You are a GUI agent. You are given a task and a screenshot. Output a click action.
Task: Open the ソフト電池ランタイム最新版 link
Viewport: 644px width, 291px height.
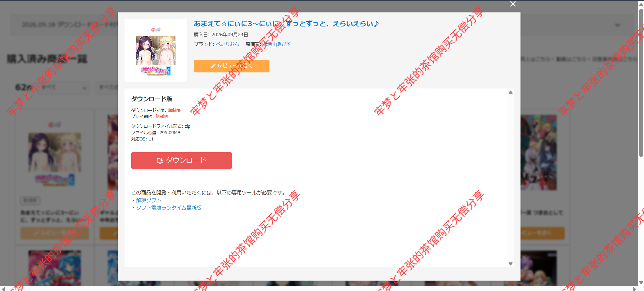click(168, 208)
